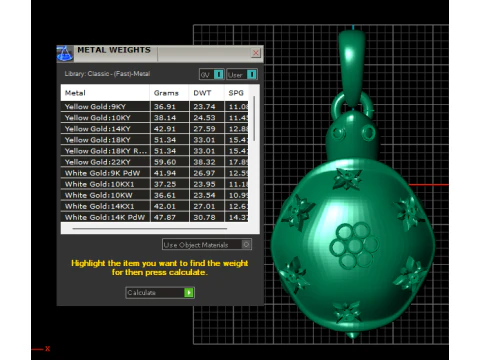Click the Metal Weights flask icon
Screen dimensions: 480x360
65,54
